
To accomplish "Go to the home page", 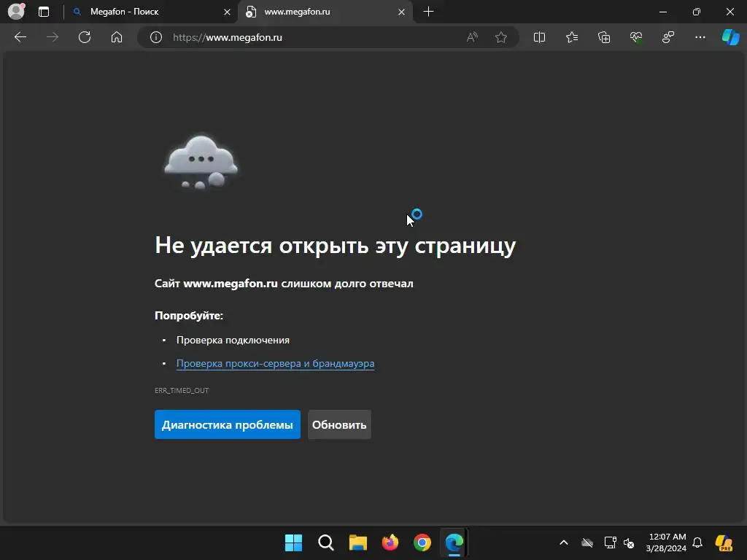I will [x=117, y=37].
